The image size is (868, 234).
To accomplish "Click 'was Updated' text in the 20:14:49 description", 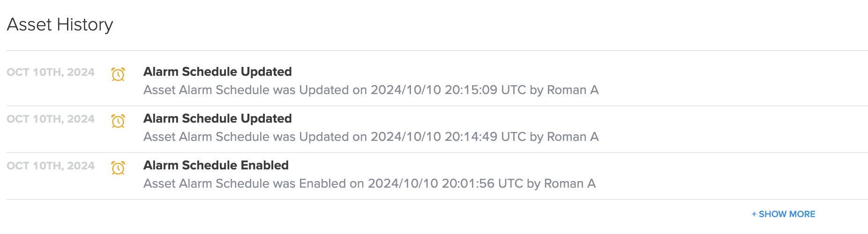I will tap(311, 137).
